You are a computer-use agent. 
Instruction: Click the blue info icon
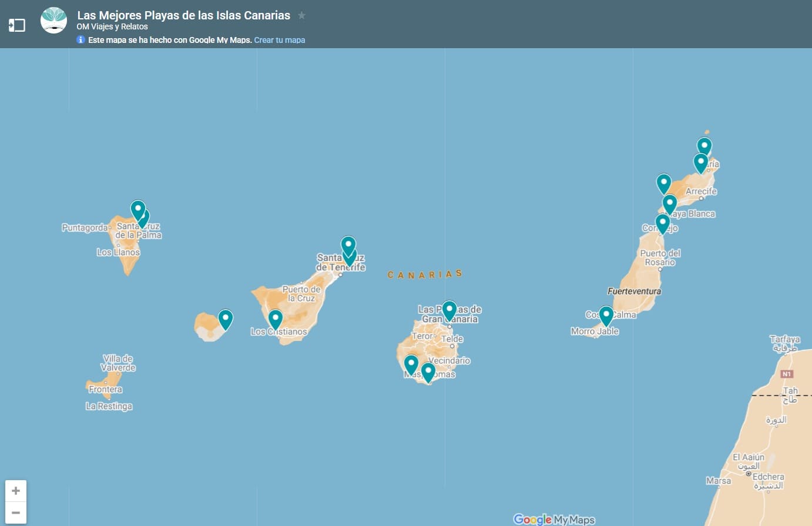click(x=81, y=39)
